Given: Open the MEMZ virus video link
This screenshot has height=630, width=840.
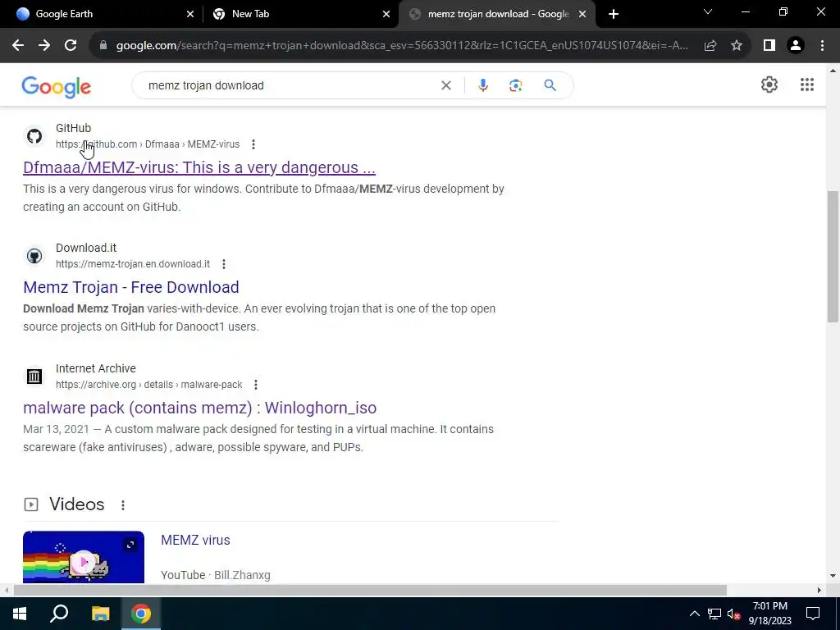Looking at the screenshot, I should point(195,540).
